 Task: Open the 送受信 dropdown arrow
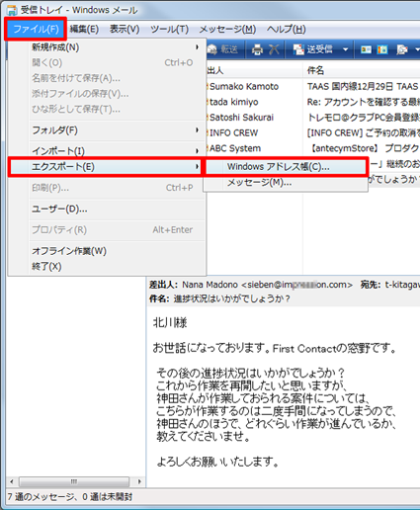click(x=345, y=50)
